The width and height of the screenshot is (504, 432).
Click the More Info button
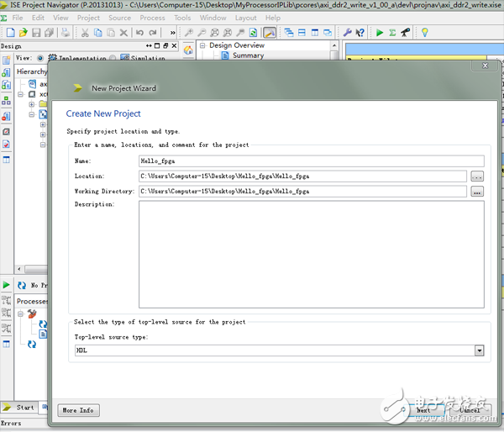coord(79,410)
